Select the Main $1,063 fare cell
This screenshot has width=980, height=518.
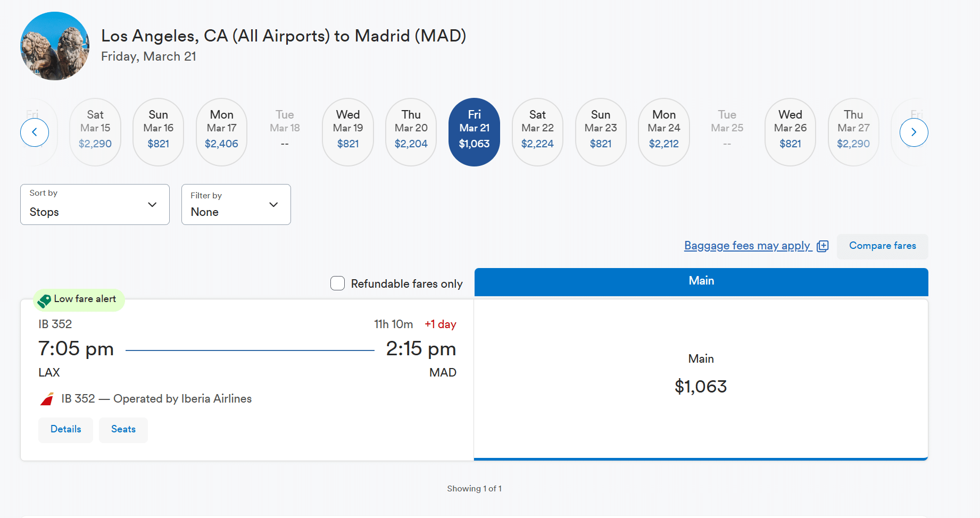[x=701, y=378]
